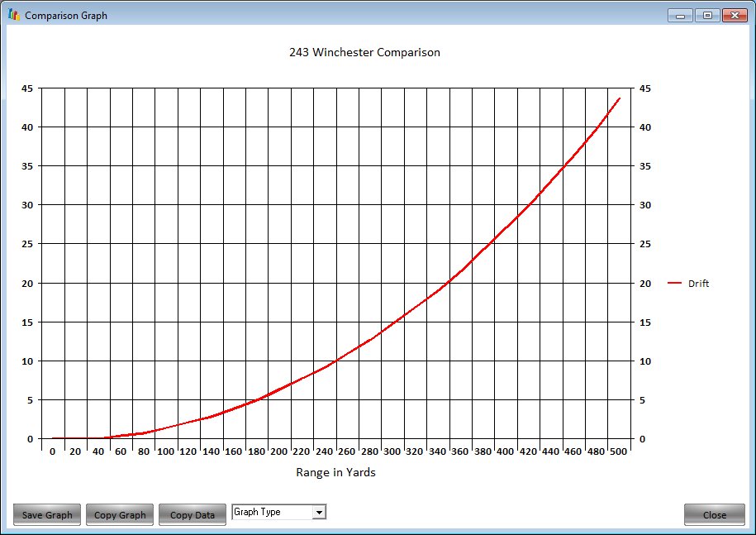Click the 45 label on the left axis
Viewport: 756px width, 535px height.
pos(27,88)
